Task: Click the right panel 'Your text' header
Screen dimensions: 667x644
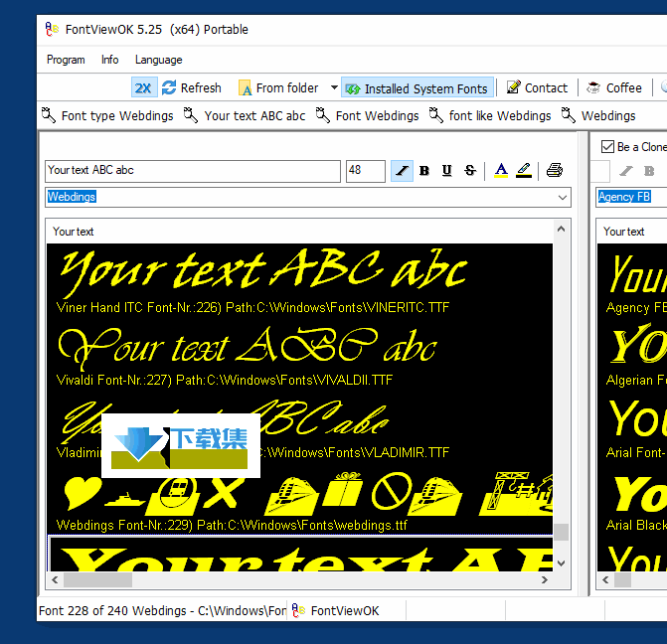Action: [x=623, y=232]
